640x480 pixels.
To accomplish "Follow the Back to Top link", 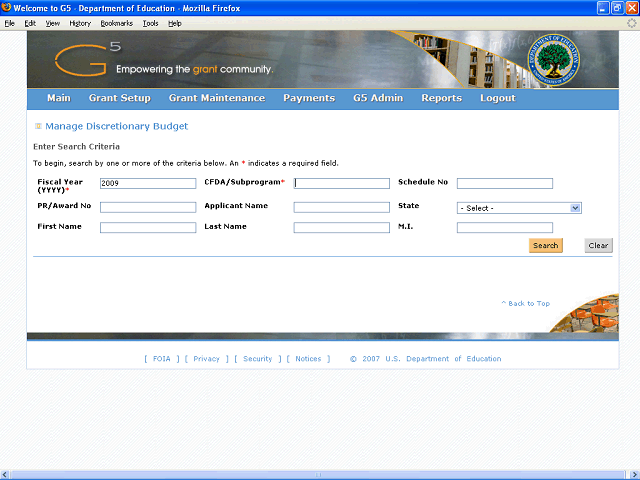I will point(526,303).
